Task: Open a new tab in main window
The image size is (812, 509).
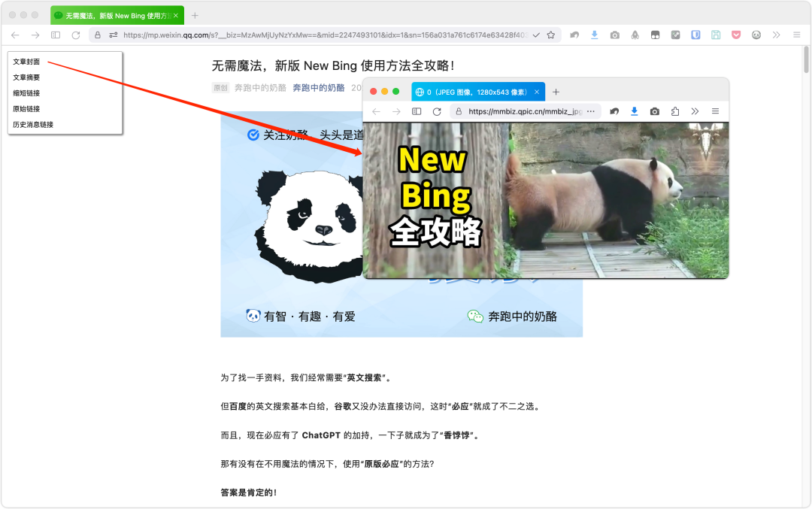Action: pyautogui.click(x=195, y=16)
